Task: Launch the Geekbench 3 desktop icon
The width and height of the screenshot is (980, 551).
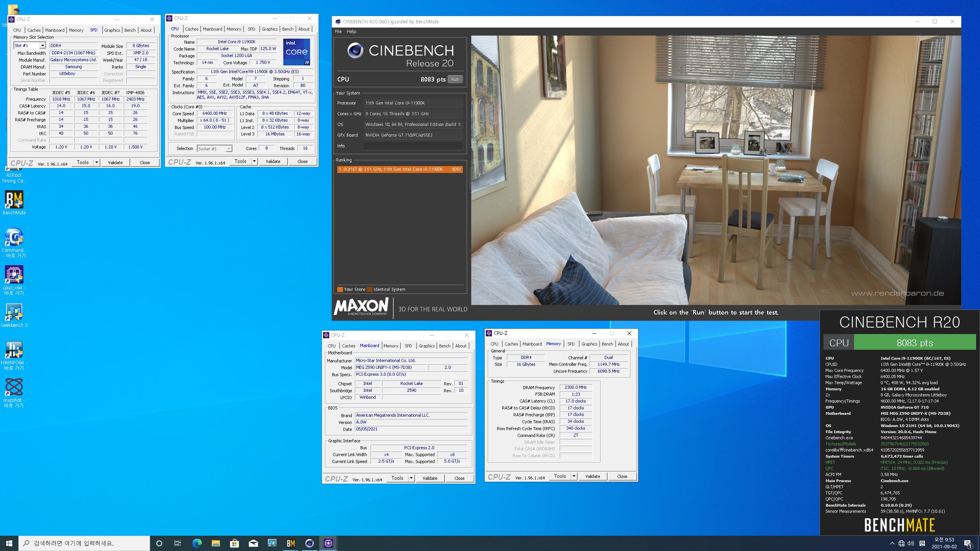Action: tap(14, 316)
